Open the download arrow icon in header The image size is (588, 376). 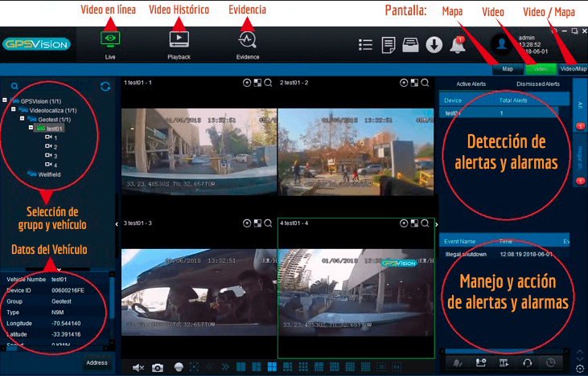[x=434, y=45]
